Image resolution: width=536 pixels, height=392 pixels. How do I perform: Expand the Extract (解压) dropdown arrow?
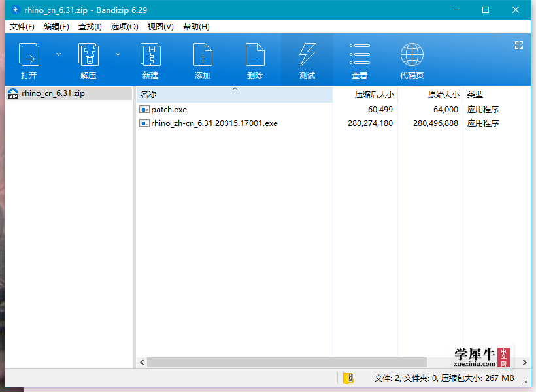click(118, 54)
